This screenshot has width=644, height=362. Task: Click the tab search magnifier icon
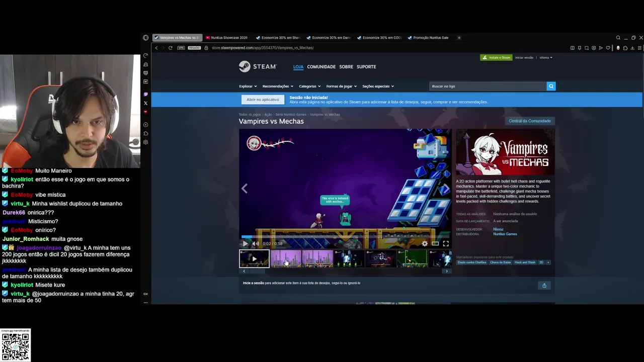[x=618, y=38]
